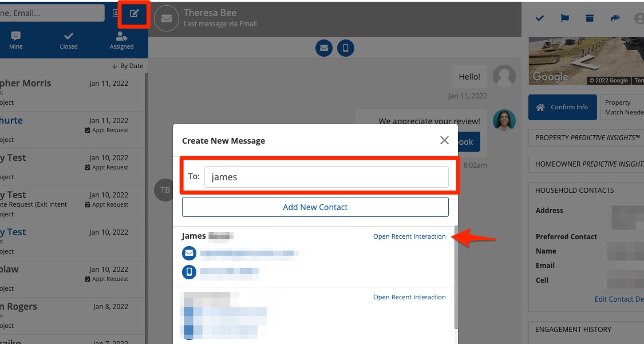644x344 pixels.
Task: Switch to the Closed tab
Action: [69, 40]
